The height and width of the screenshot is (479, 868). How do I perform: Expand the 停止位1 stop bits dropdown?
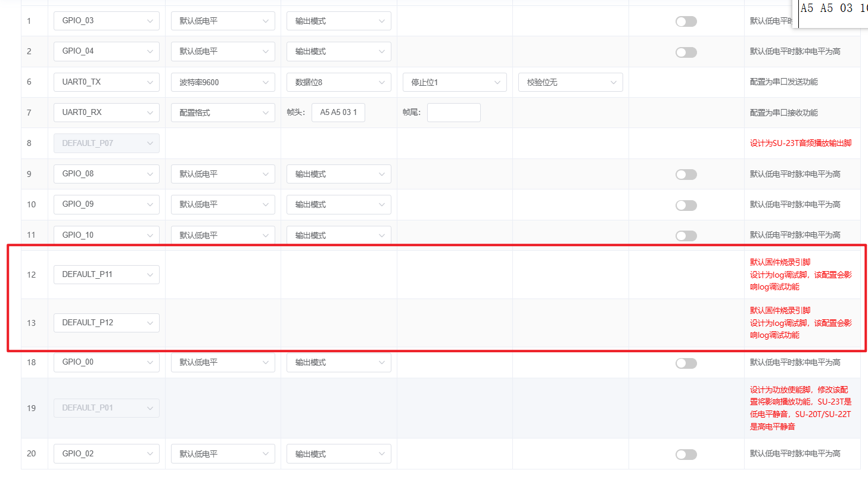click(x=454, y=82)
